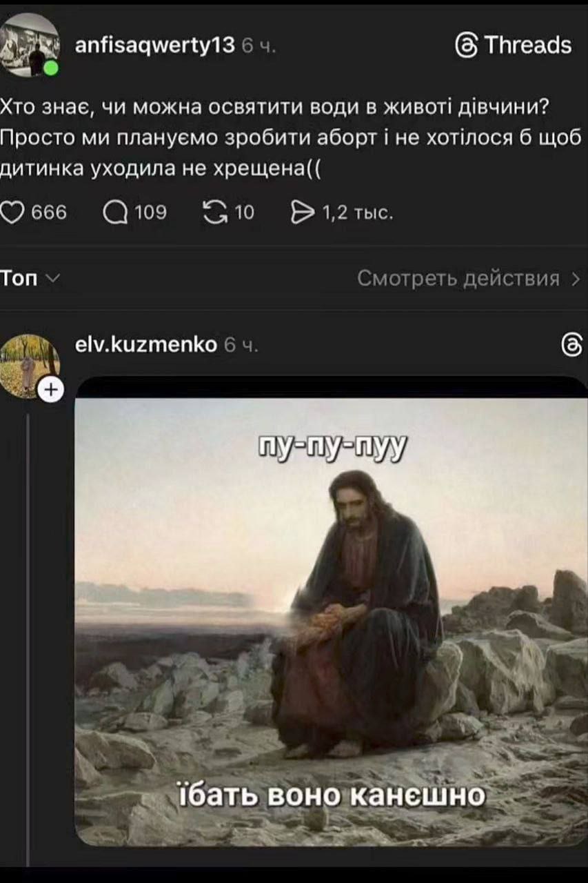Expand the Топ sorting dropdown
588x883 pixels.
click(31, 278)
